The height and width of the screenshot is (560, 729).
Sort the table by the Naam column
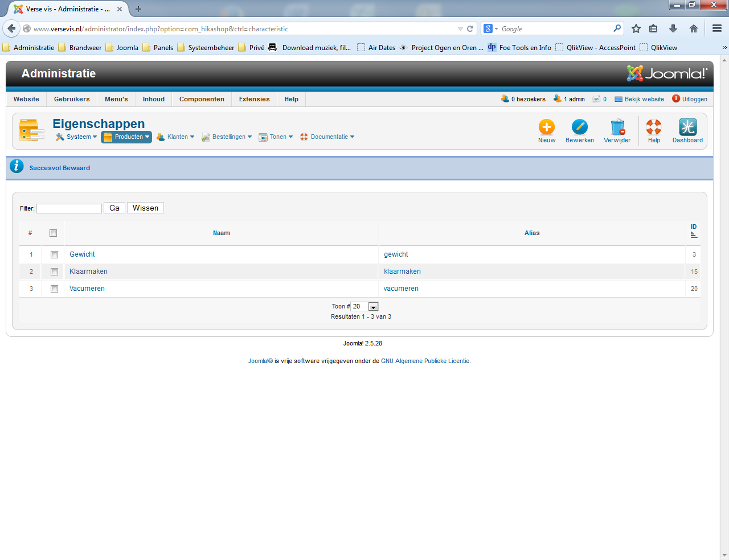222,233
